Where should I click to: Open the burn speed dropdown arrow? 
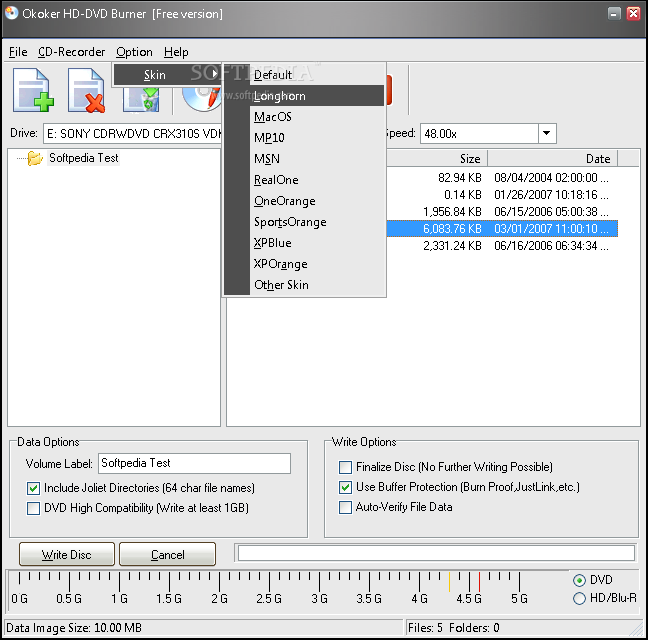pyautogui.click(x=547, y=133)
